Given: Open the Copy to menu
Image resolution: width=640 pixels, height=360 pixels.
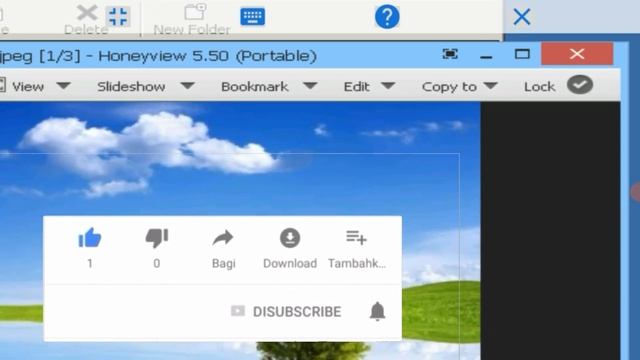Looking at the screenshot, I should tap(449, 87).
